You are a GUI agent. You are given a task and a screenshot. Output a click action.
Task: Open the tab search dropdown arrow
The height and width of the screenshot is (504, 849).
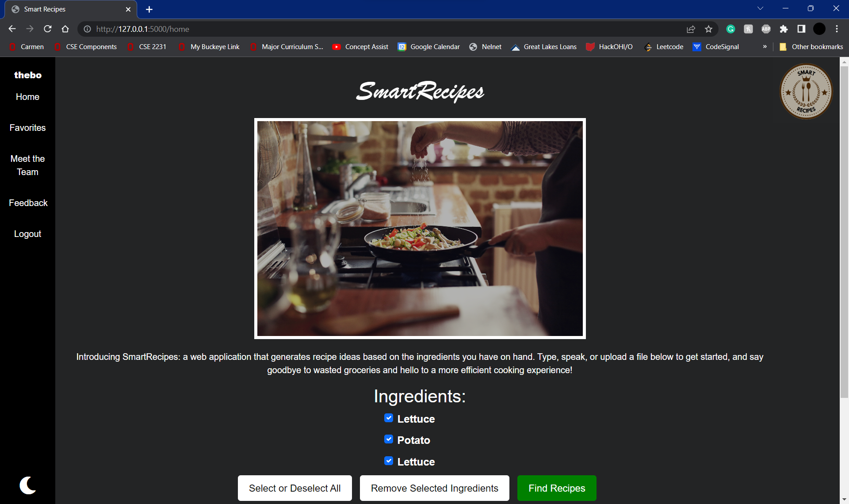(x=760, y=8)
